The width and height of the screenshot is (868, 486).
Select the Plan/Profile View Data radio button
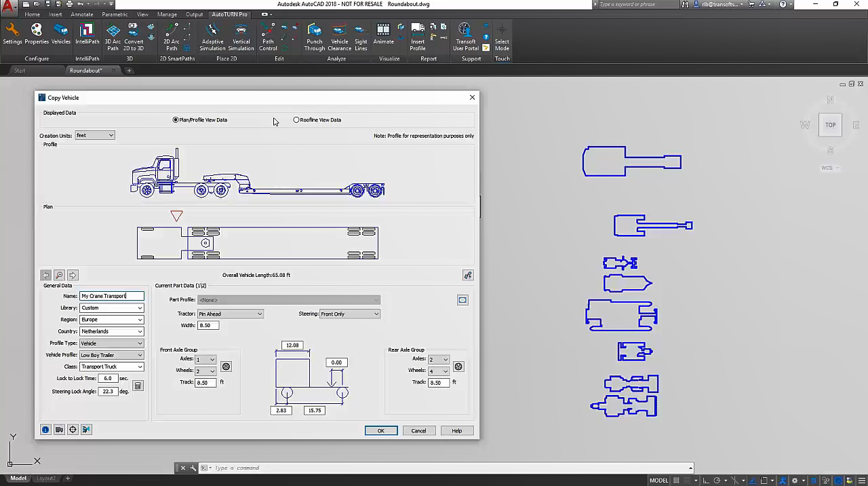coord(176,119)
